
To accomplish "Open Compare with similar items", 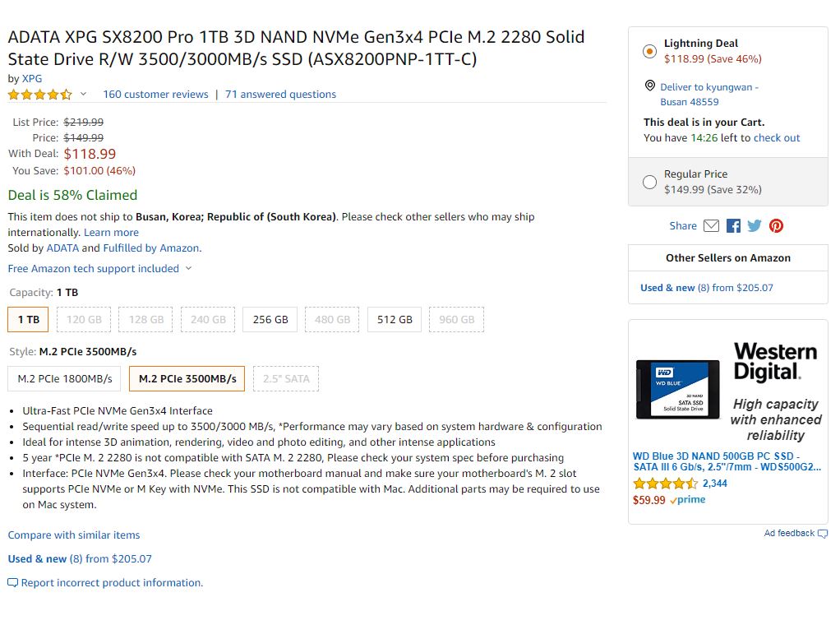I will [74, 535].
